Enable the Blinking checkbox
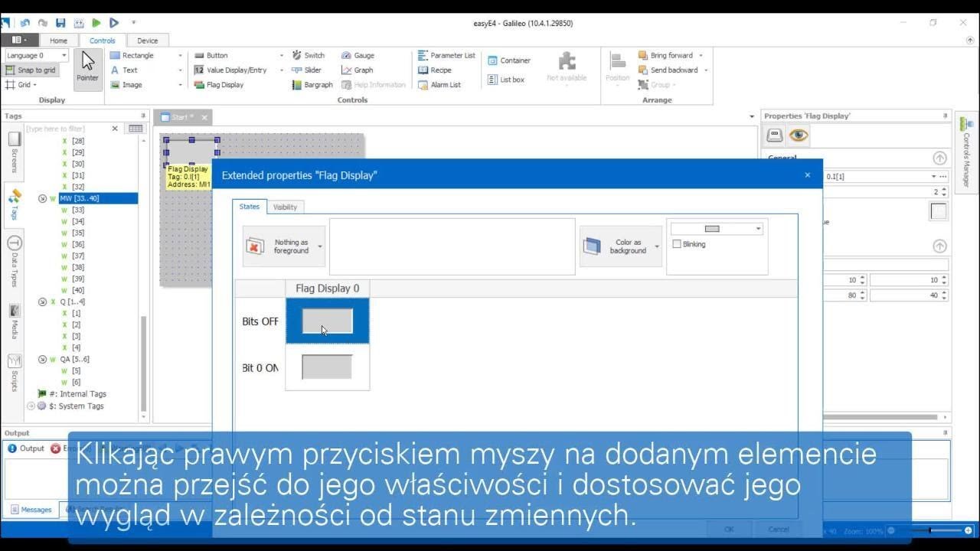The image size is (980, 551). [677, 244]
